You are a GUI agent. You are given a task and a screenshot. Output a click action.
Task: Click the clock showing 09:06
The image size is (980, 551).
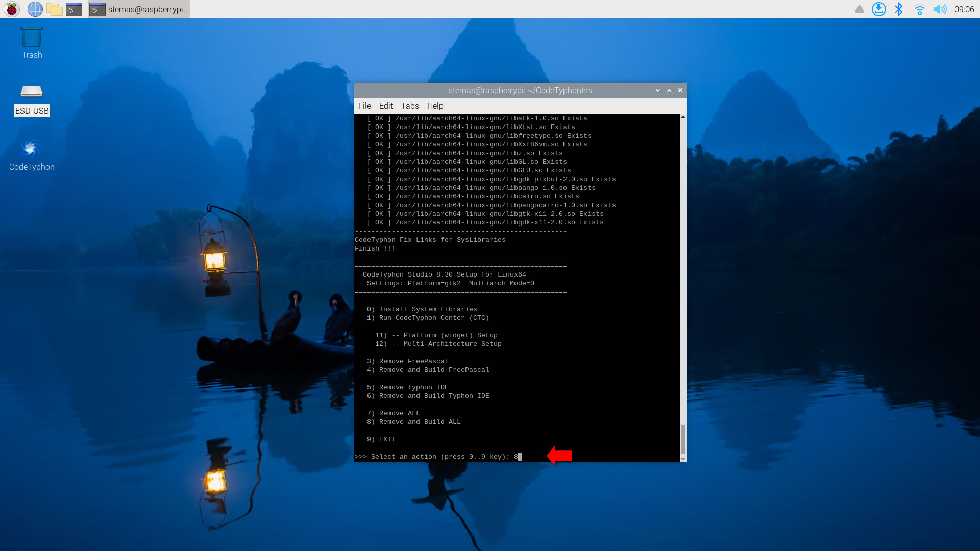pos(964,9)
